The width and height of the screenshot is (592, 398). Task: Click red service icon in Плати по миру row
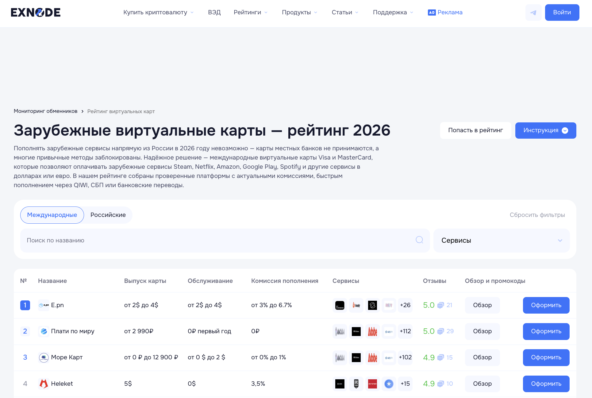click(372, 332)
